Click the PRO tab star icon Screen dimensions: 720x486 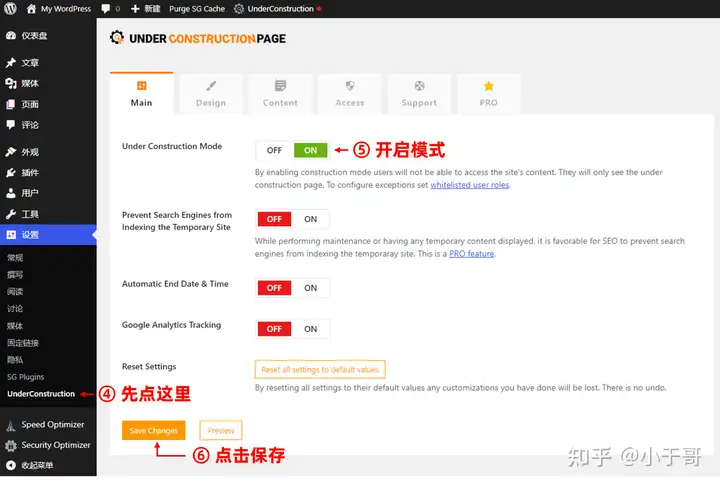(489, 85)
